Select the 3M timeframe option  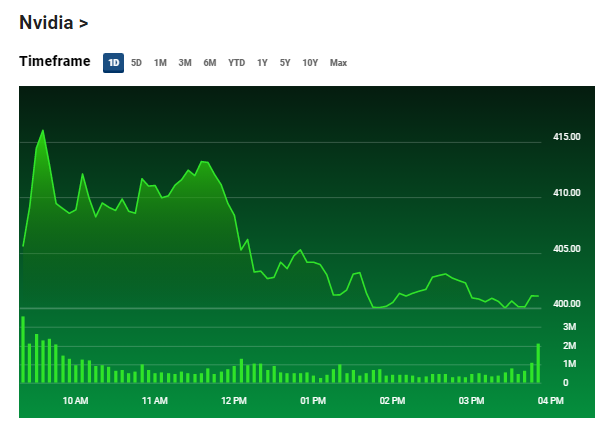coord(185,63)
